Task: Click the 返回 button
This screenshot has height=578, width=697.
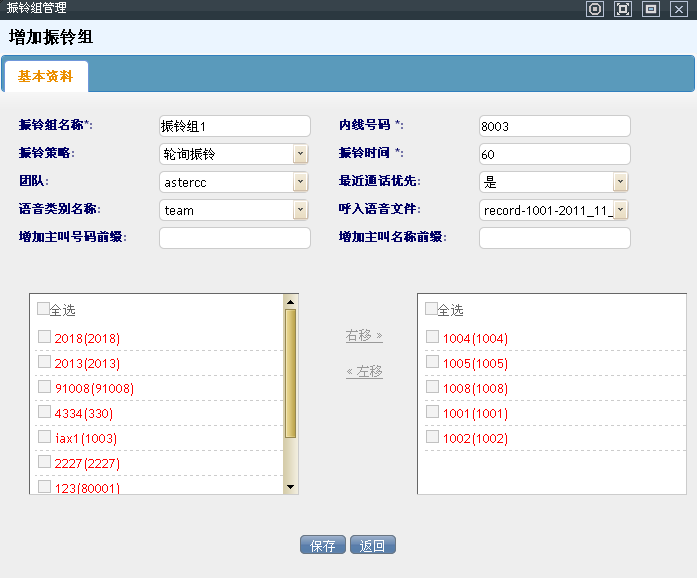Action: click(x=373, y=546)
